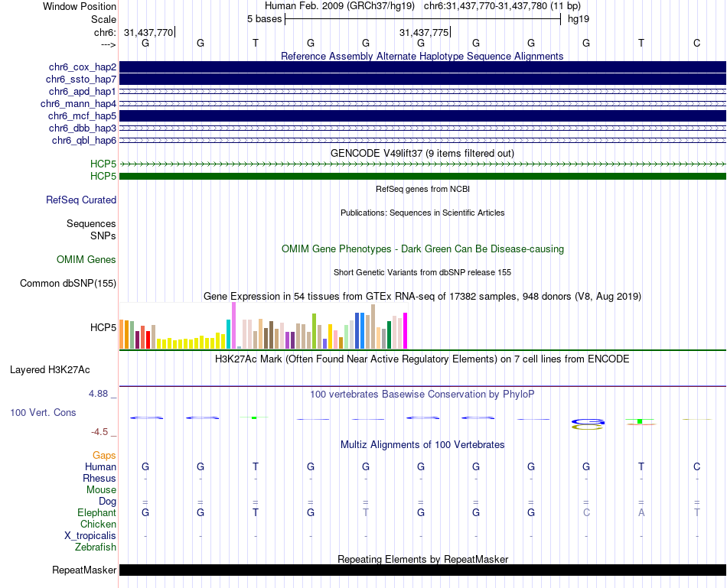Open 100 vertebrates Basewise Conservation by PhyloP title
This screenshot has height=588, width=727.
coord(422,395)
